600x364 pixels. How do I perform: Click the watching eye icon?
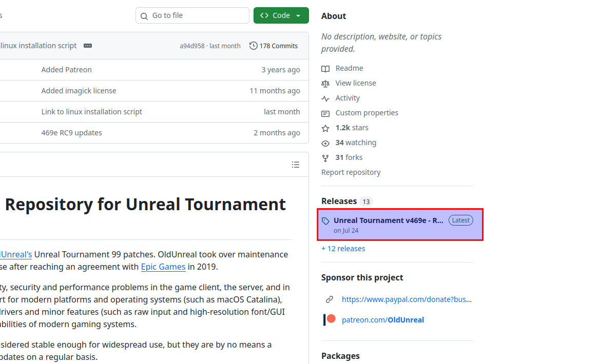pyautogui.click(x=325, y=143)
